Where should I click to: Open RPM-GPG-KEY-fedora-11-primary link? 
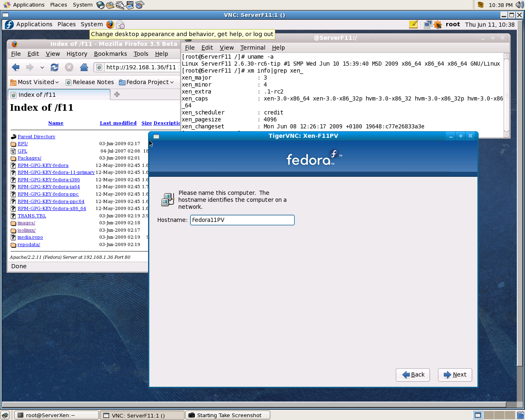pos(56,173)
